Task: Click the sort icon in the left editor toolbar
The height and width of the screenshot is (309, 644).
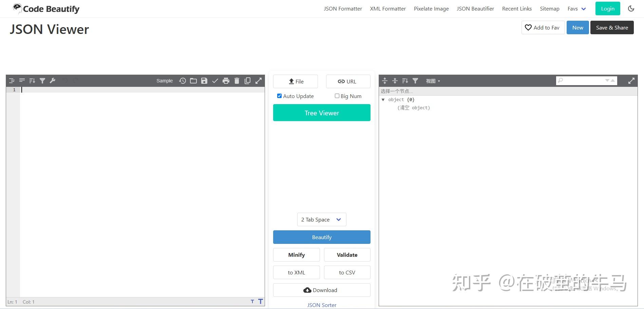Action: point(32,81)
